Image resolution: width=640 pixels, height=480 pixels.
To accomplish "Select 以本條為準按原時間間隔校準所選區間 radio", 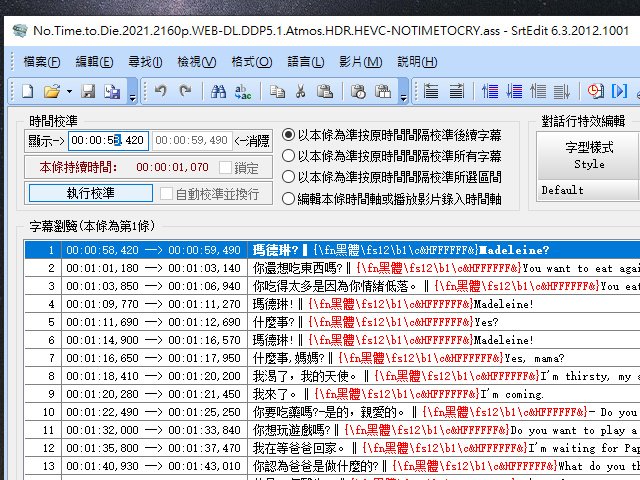I will click(288, 177).
